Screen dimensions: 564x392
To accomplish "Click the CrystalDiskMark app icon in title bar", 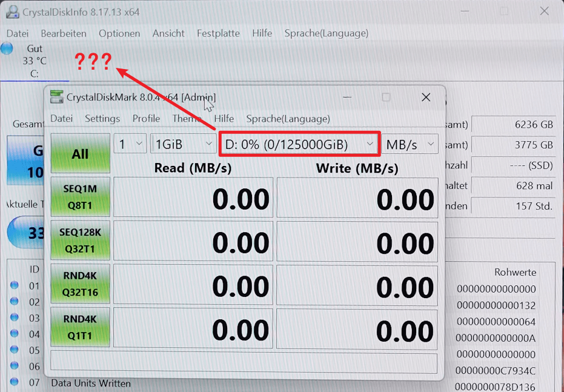I will point(56,97).
